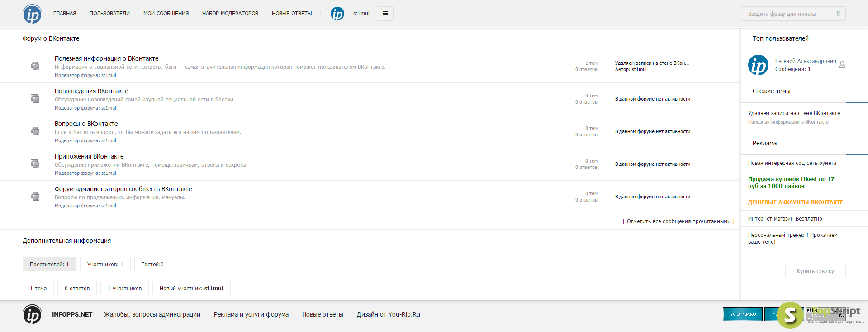This screenshot has height=332, width=868.
Task: Click Автор: st1mul under the last post
Action: coord(631,70)
